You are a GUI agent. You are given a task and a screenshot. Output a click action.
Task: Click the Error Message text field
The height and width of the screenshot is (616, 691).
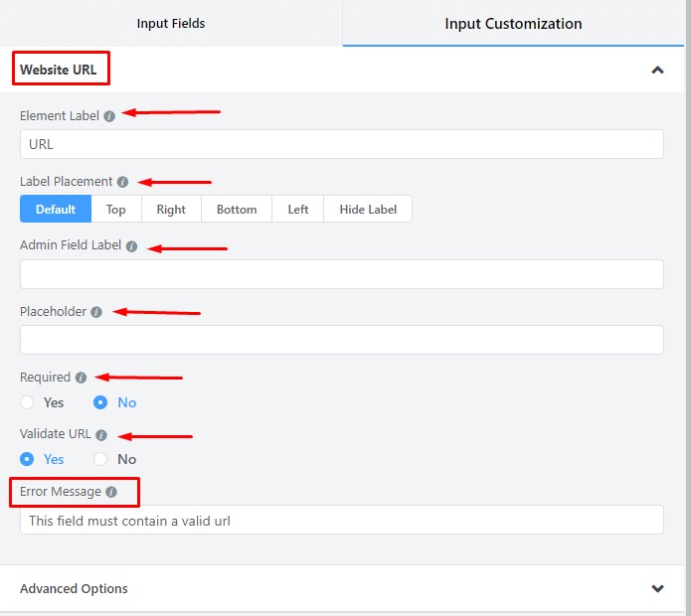coord(341,520)
